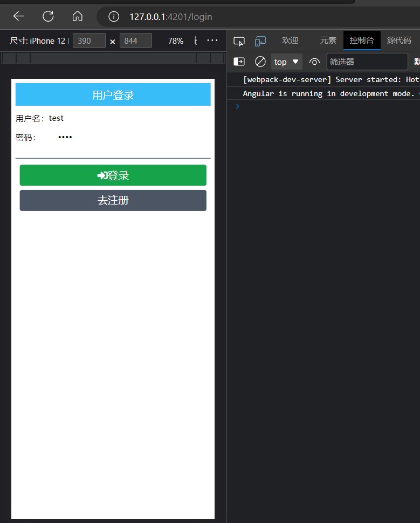Click the gray 去注册 register button

[x=113, y=200]
